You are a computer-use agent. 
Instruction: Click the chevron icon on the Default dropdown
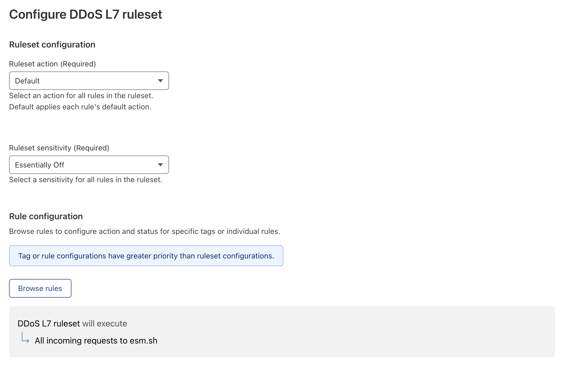click(160, 81)
